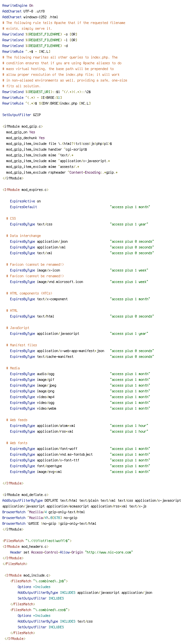Click the ExpiresByType application/javascript line
This screenshot has width=192, height=644.
pyautogui.click(x=79, y=334)
